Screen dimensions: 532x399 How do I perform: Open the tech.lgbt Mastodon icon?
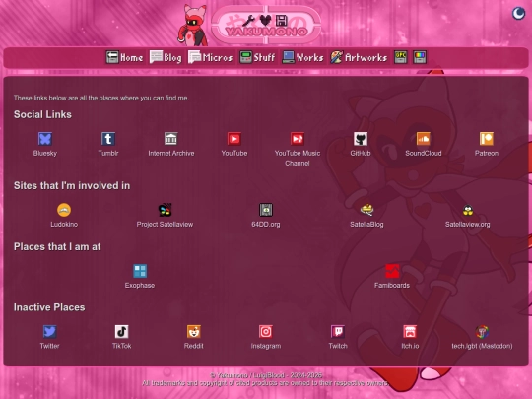tap(482, 331)
